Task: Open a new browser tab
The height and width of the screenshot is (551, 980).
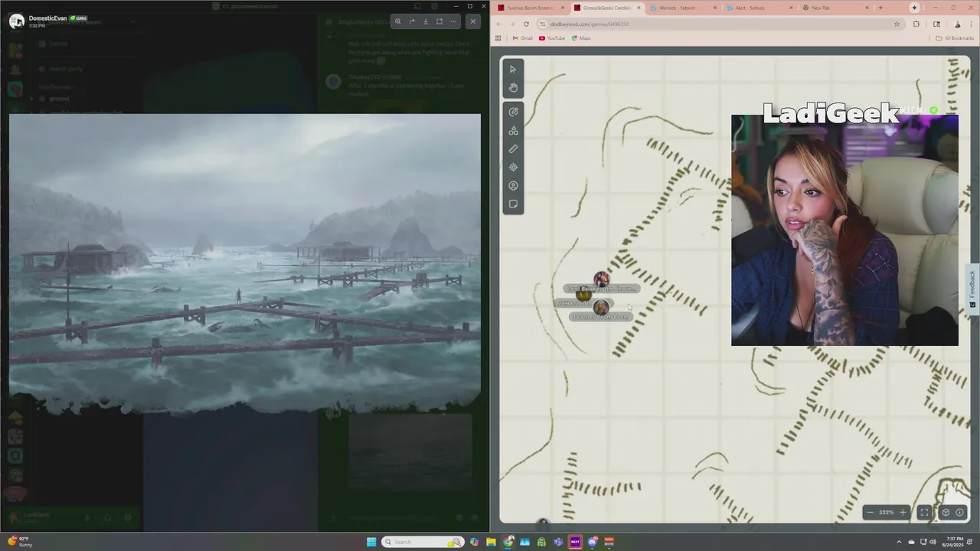Action: (x=880, y=8)
